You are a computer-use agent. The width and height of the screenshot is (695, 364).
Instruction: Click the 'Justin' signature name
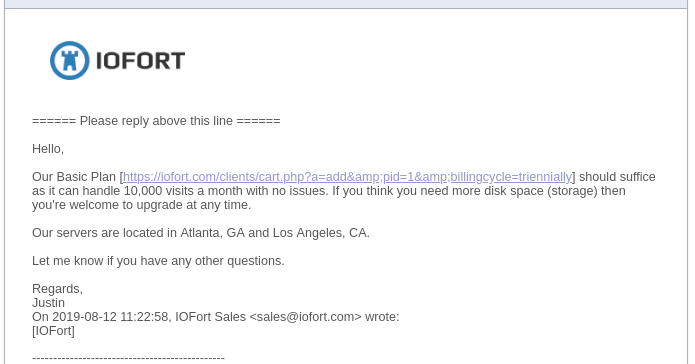[x=48, y=303]
